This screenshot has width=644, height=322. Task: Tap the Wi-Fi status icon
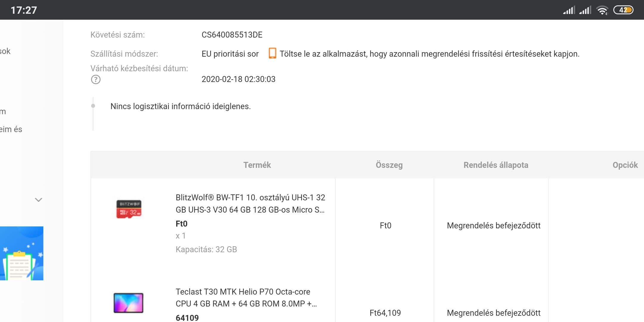tap(602, 10)
